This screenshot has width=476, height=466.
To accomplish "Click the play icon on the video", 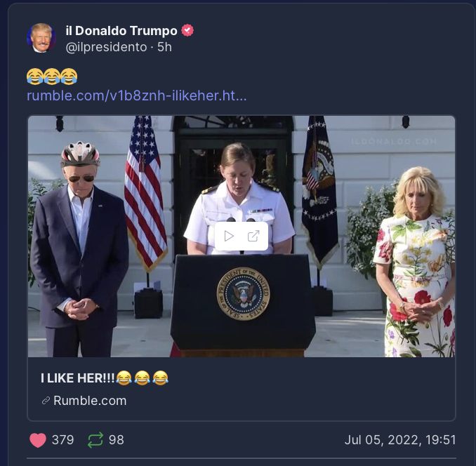I will [229, 236].
